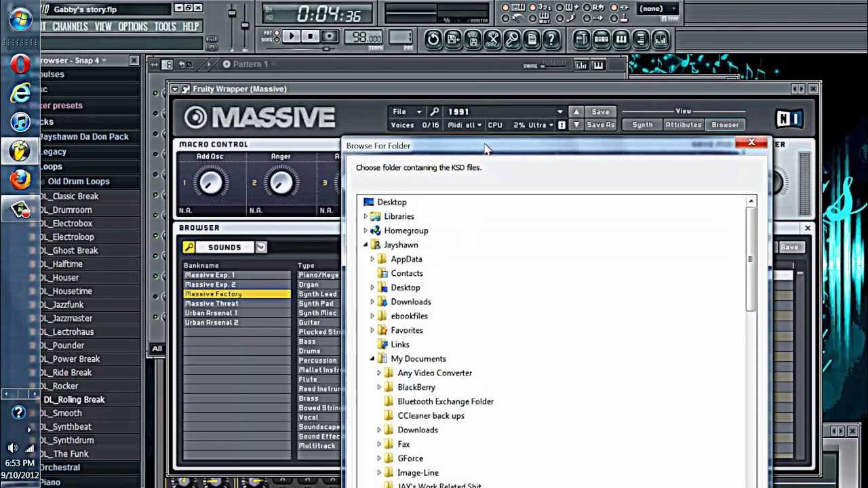This screenshot has width=868, height=488.
Task: Expand Libraries in the folder tree
Action: pos(366,216)
